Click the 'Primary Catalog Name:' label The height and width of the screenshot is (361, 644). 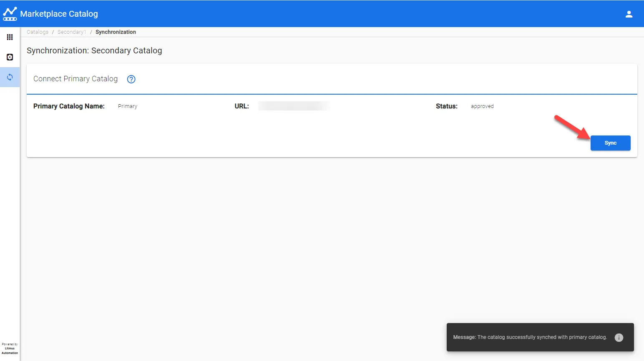69,106
